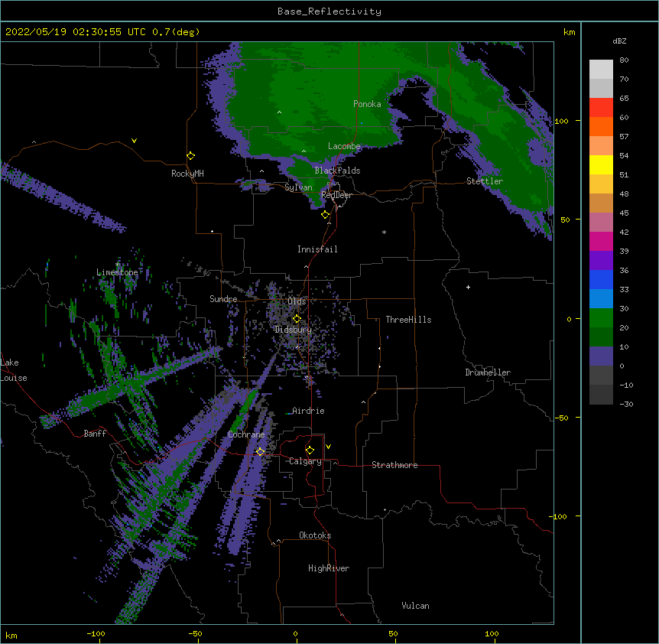The image size is (659, 644).
Task: Click the RockyMH label
Action: pos(187,174)
